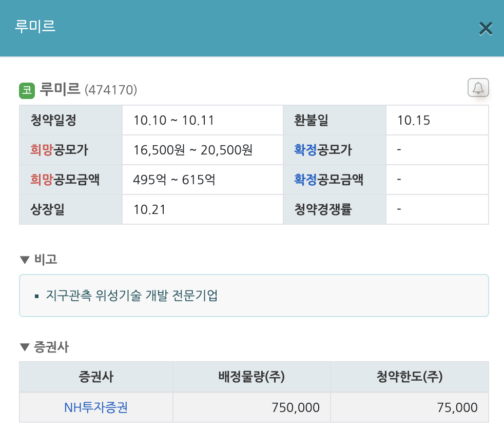
Task: Click the 환불일 label cell
Action: pyautogui.click(x=335, y=120)
